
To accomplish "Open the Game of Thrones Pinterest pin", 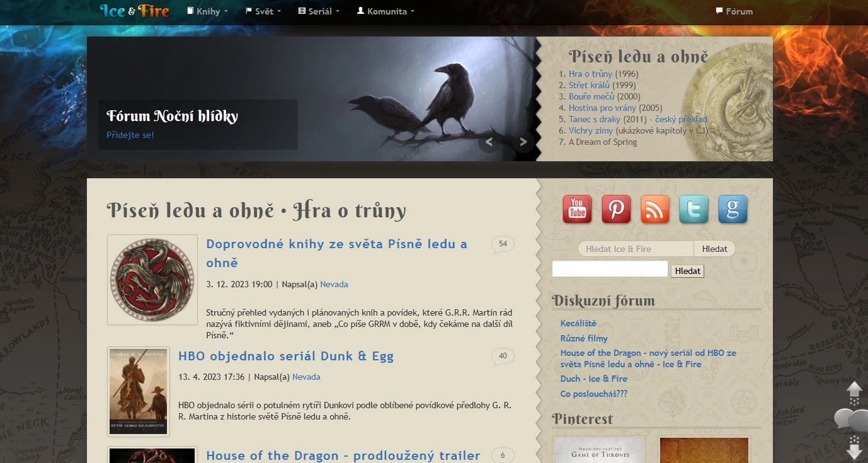I will click(600, 450).
